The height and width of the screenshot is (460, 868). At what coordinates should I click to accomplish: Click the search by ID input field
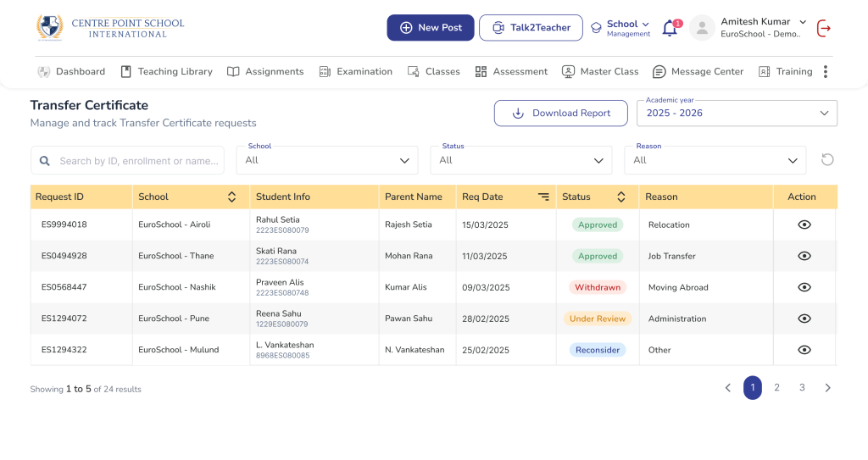tap(136, 161)
